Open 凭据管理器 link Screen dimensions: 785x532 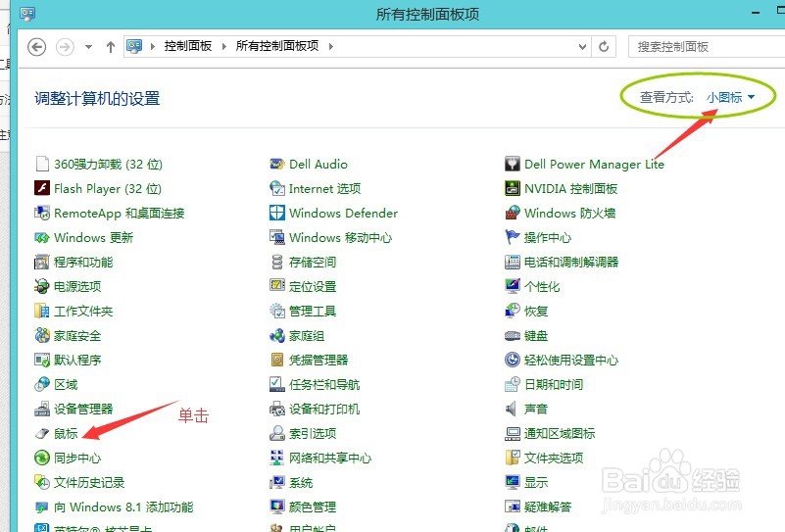[319, 361]
